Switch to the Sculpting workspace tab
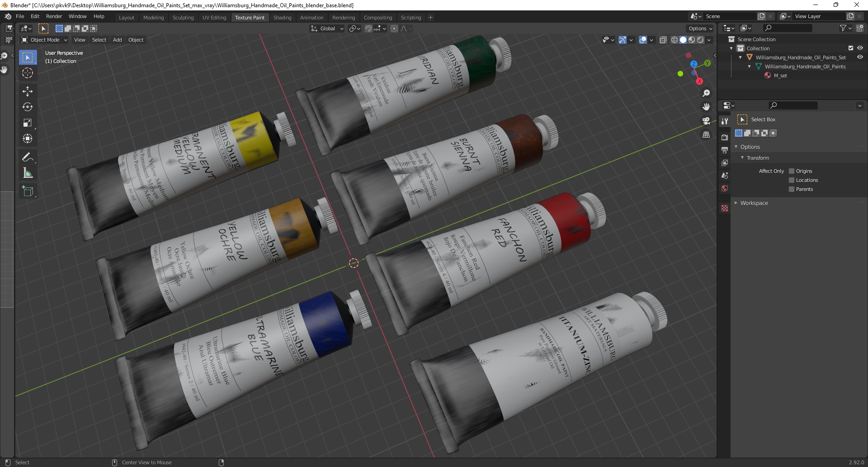The image size is (868, 467). pos(183,17)
